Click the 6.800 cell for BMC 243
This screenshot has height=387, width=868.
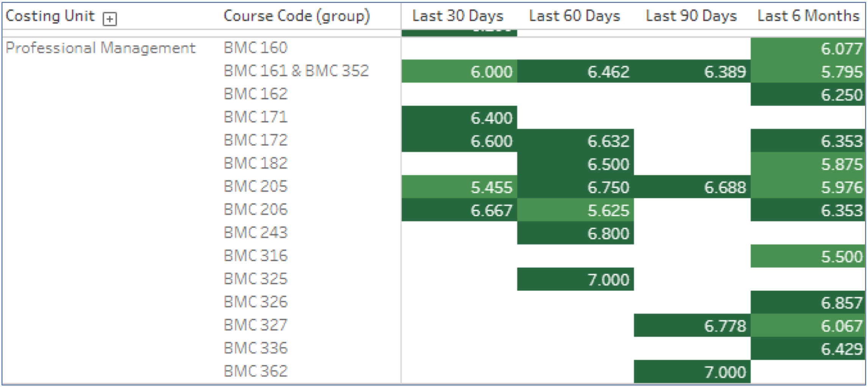pyautogui.click(x=575, y=233)
